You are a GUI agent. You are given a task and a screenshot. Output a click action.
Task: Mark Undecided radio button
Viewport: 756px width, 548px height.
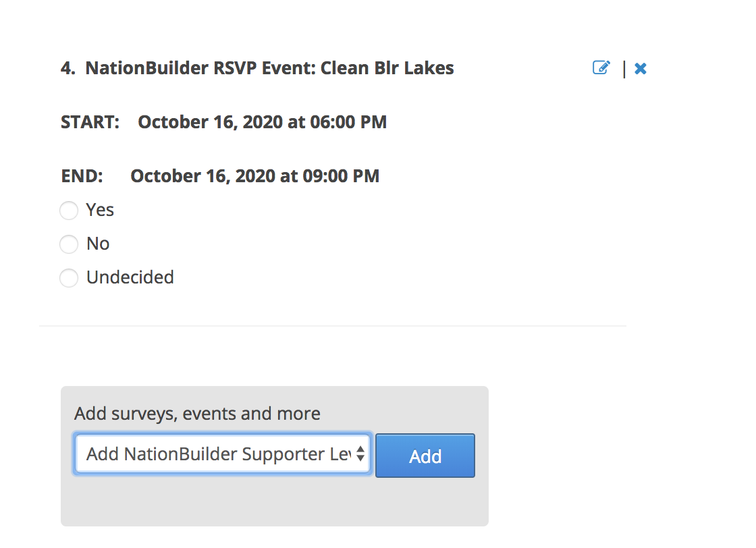point(68,277)
